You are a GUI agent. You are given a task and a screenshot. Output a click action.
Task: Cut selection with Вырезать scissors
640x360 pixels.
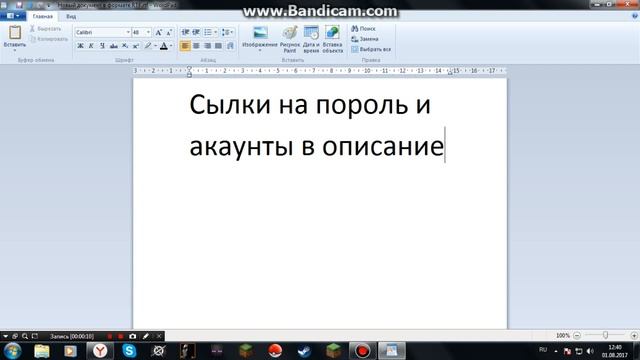pyautogui.click(x=45, y=29)
